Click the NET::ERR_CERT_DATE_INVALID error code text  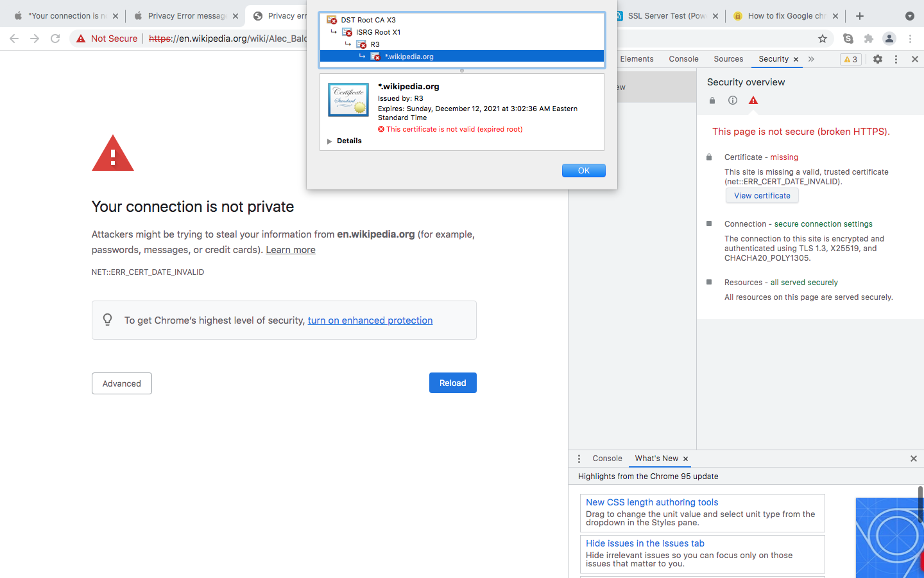click(x=148, y=272)
